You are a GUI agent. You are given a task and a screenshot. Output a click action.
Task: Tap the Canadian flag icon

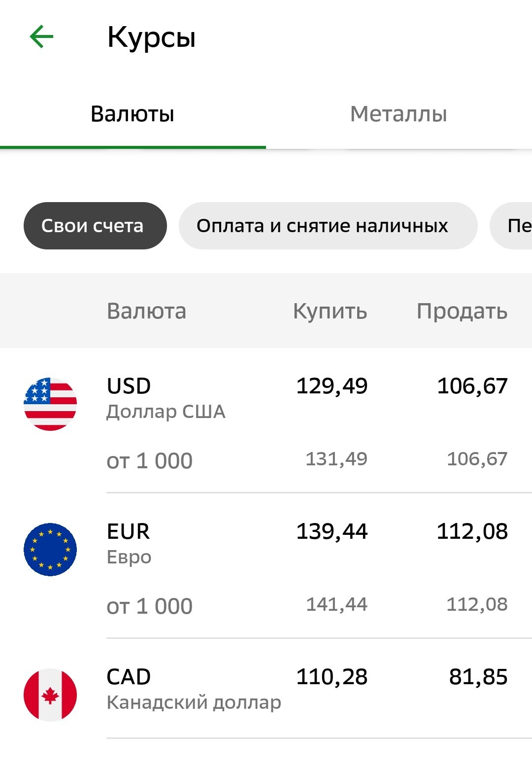click(x=50, y=695)
